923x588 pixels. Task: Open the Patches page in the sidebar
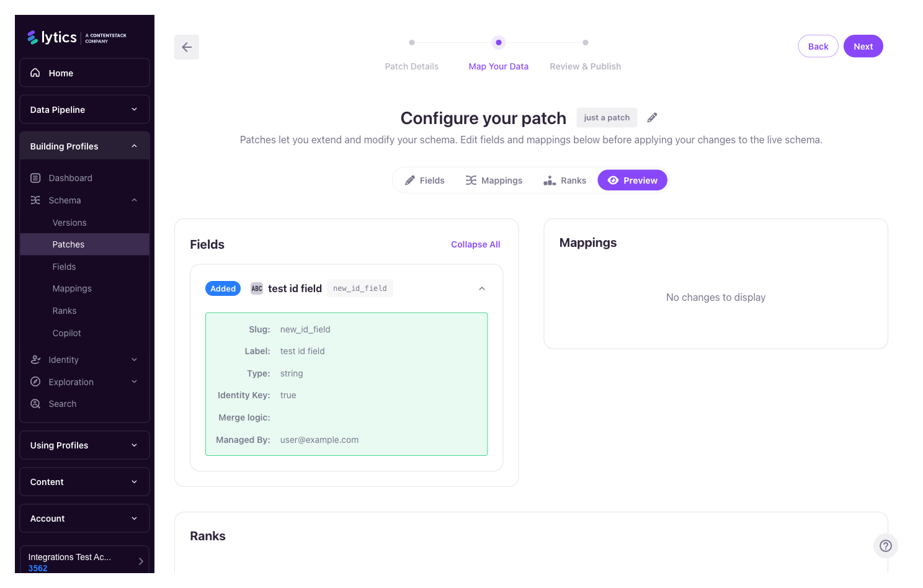[68, 244]
